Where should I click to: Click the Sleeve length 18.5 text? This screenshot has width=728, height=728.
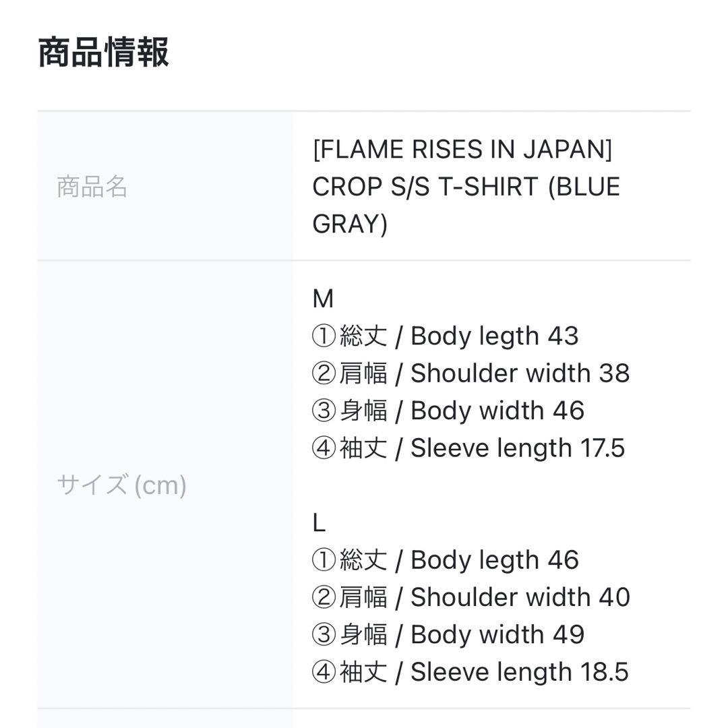coord(519,672)
